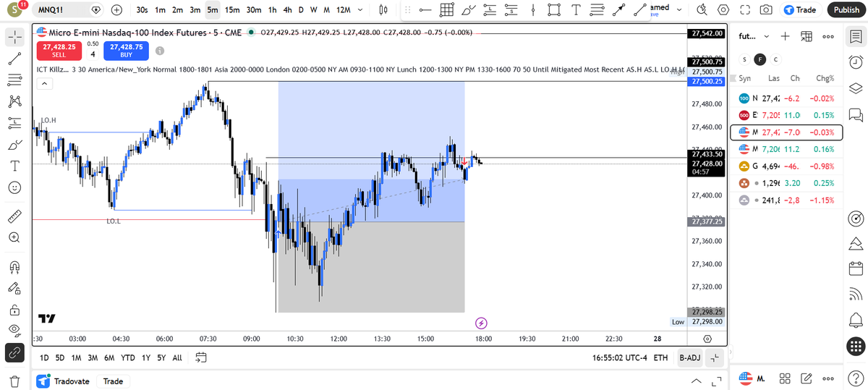Image resolution: width=868 pixels, height=390 pixels.
Task: Expand the timeframe interval dropdown
Action: 361,10
